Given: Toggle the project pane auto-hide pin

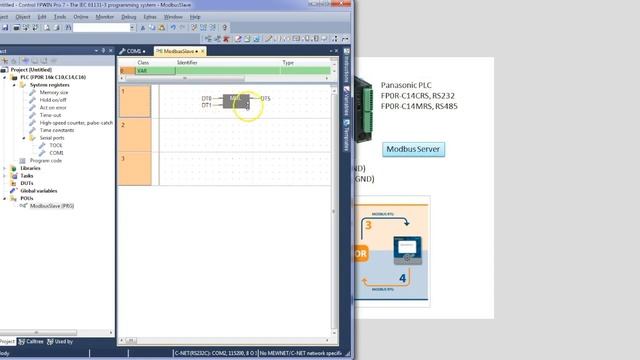Looking at the screenshot, I should pos(103,51).
